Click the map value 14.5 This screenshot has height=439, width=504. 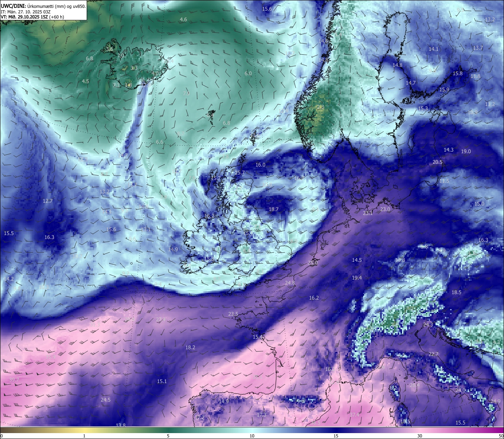[x=357, y=260]
